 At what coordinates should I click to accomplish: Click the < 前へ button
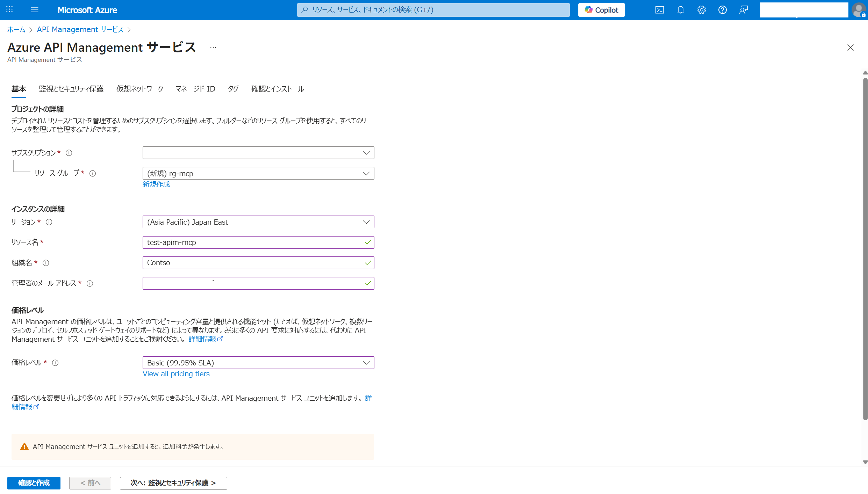pos(90,483)
